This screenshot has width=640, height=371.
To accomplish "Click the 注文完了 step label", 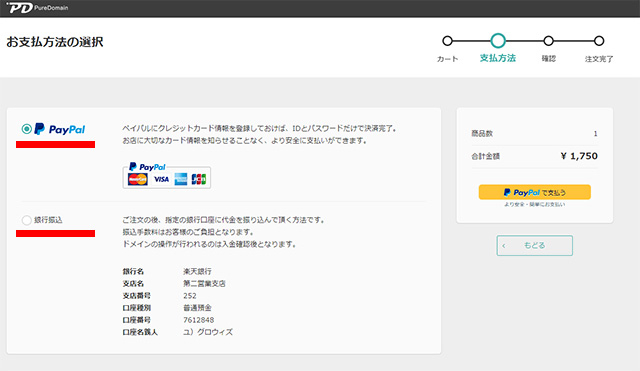I will (599, 59).
